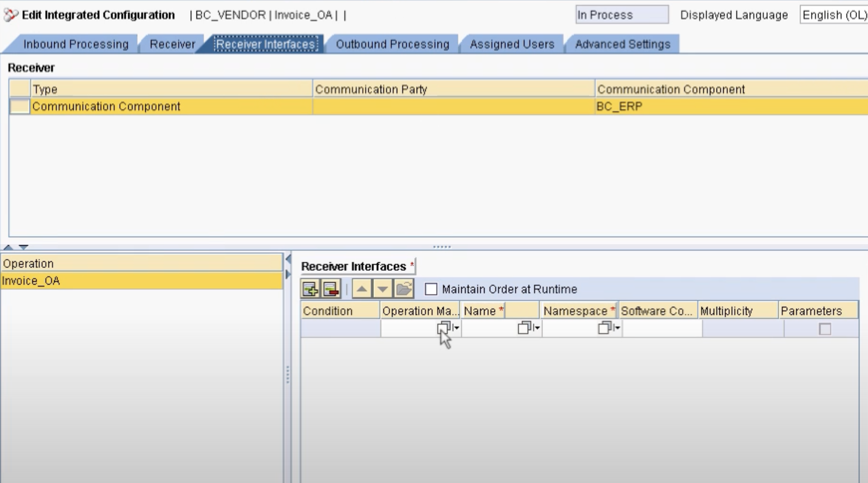Click the BC_ERP communication component cell
Viewport: 868px width, 483px height.
coord(619,107)
